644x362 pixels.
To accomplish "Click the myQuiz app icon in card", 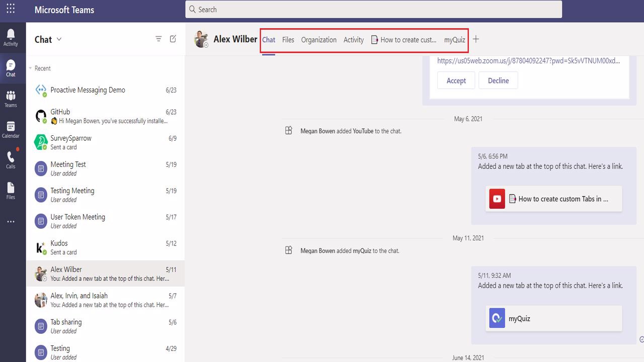I will click(x=497, y=318).
